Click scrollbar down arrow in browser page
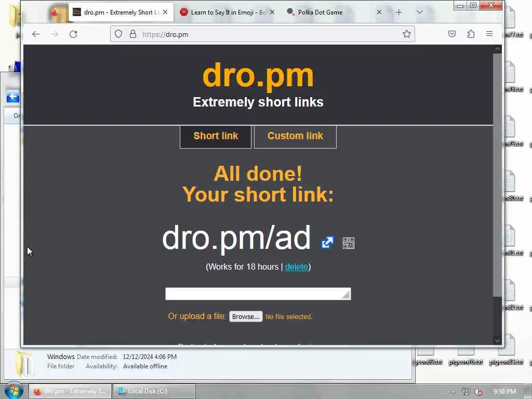 click(497, 340)
